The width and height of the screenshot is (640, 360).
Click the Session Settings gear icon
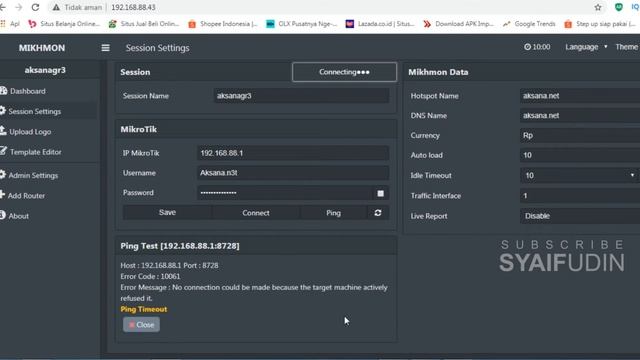click(2, 111)
